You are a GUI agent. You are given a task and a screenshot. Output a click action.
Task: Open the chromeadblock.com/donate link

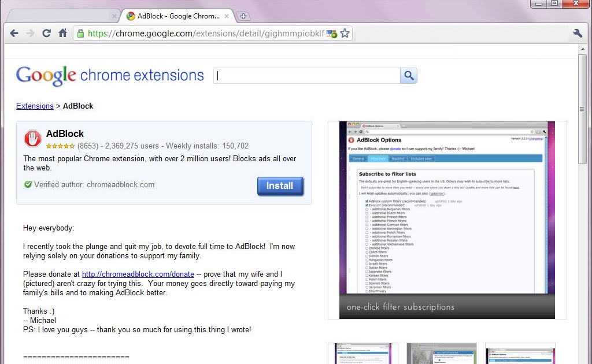138,274
